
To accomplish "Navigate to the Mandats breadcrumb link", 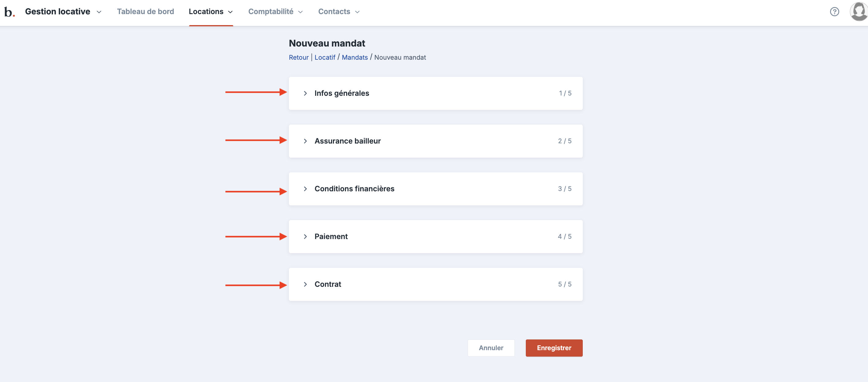I will pyautogui.click(x=354, y=58).
